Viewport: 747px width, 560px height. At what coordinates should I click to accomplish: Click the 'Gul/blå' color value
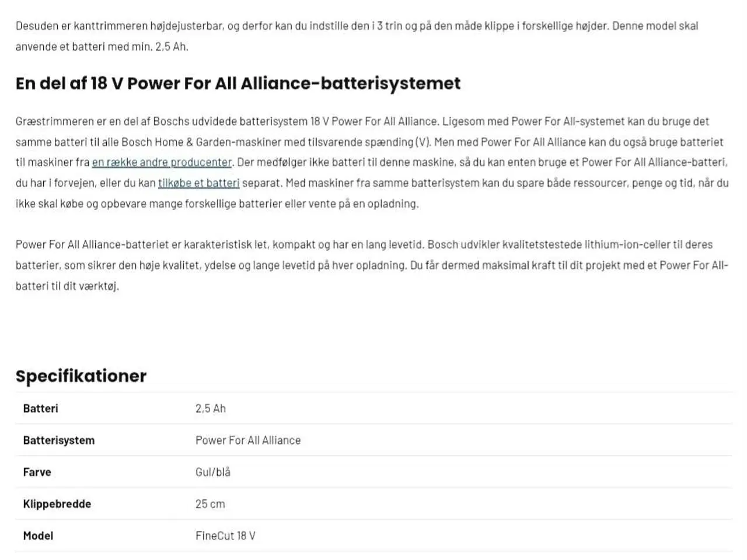213,472
